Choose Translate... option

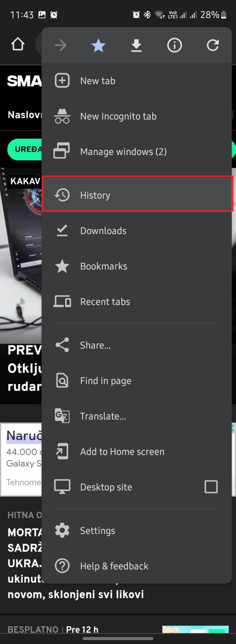pos(137,416)
